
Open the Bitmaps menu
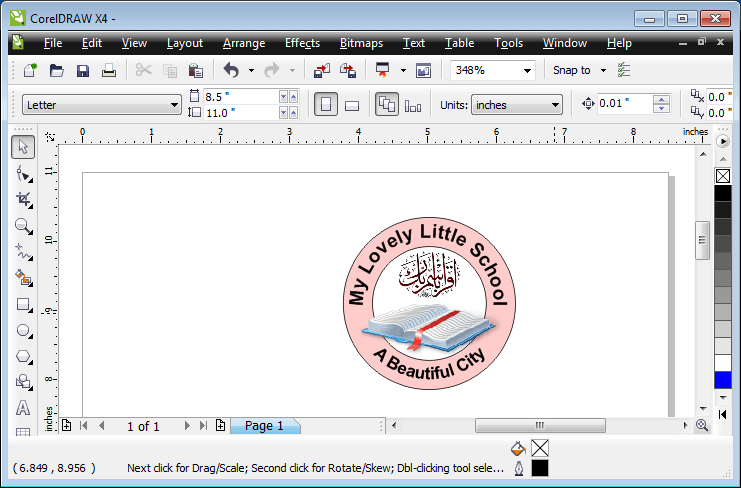point(361,43)
